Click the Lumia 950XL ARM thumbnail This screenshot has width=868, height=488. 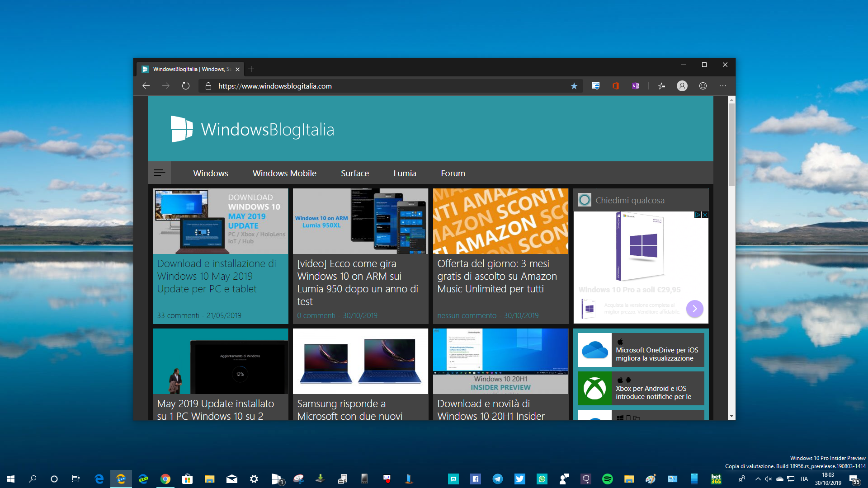point(360,221)
